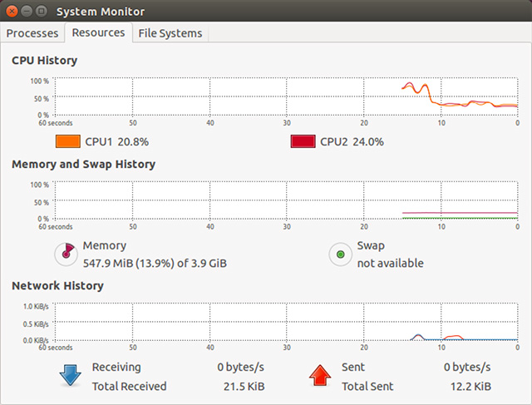Close the System Monitor window
The width and height of the screenshot is (532, 405).
click(12, 11)
